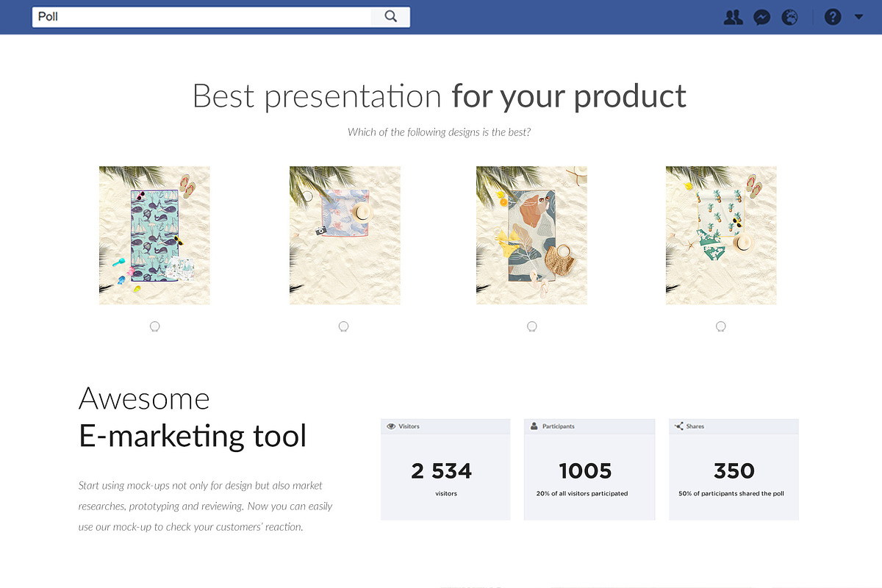Open the globe notifications icon
Screen dimensions: 882x588
(790, 17)
